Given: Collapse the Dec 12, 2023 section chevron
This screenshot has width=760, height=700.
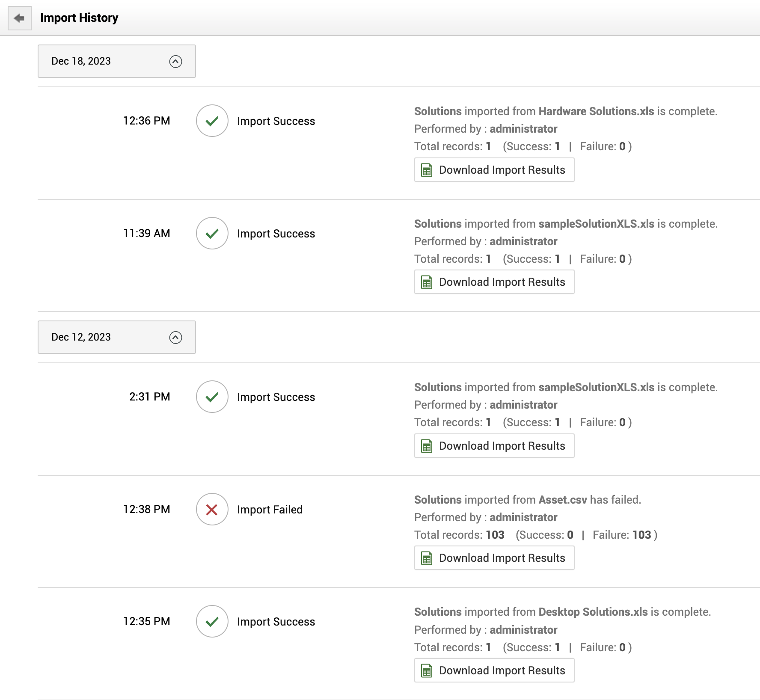Looking at the screenshot, I should pyautogui.click(x=175, y=338).
